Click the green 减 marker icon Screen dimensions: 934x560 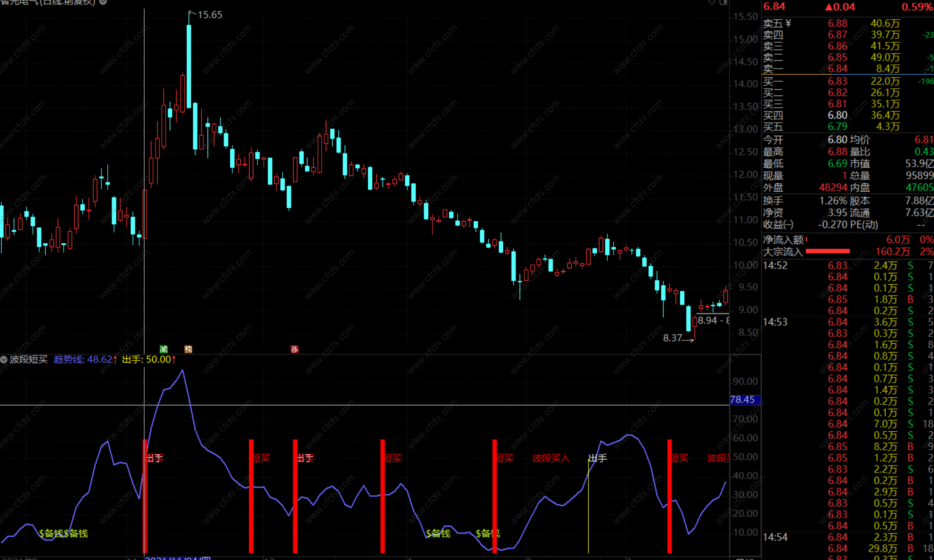click(164, 349)
